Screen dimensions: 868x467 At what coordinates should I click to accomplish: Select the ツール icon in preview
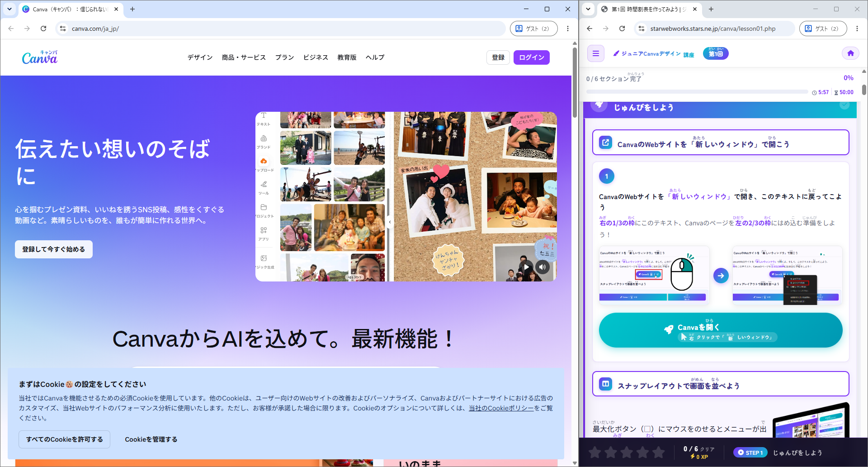pyautogui.click(x=264, y=188)
